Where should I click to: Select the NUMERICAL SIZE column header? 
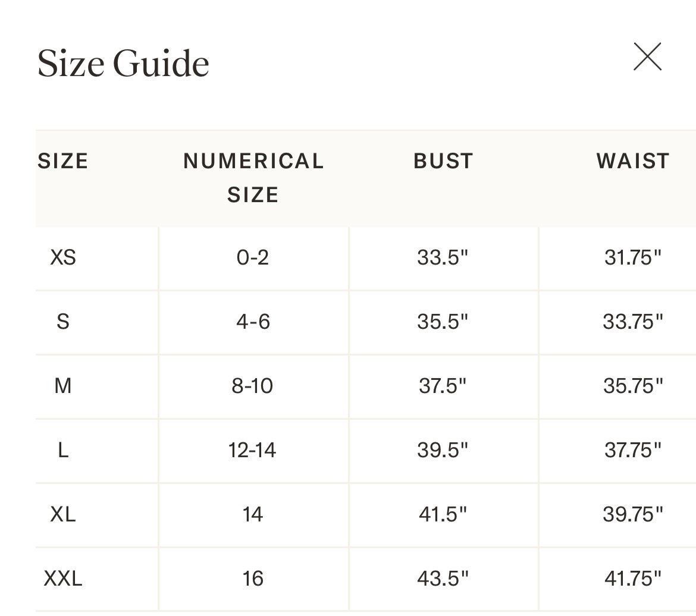point(253,178)
